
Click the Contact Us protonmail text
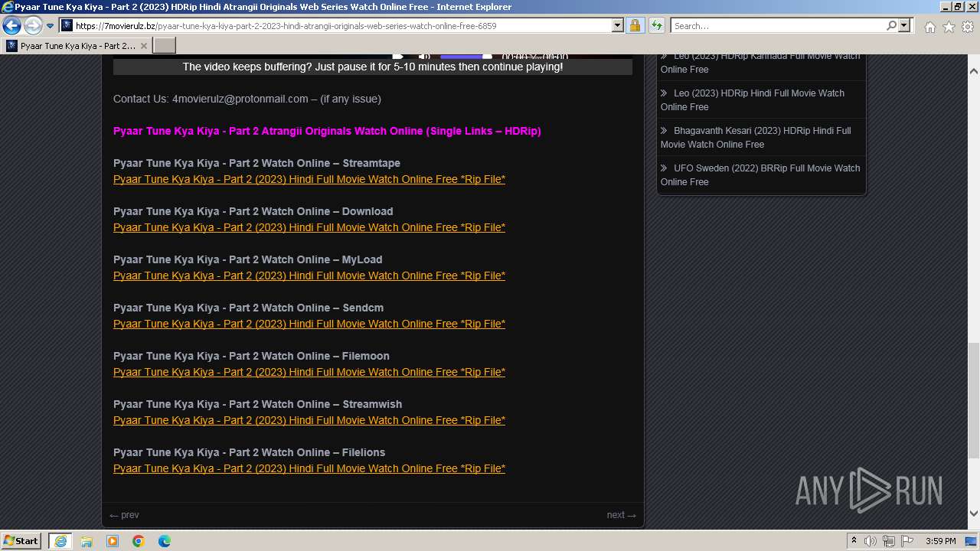click(x=247, y=99)
